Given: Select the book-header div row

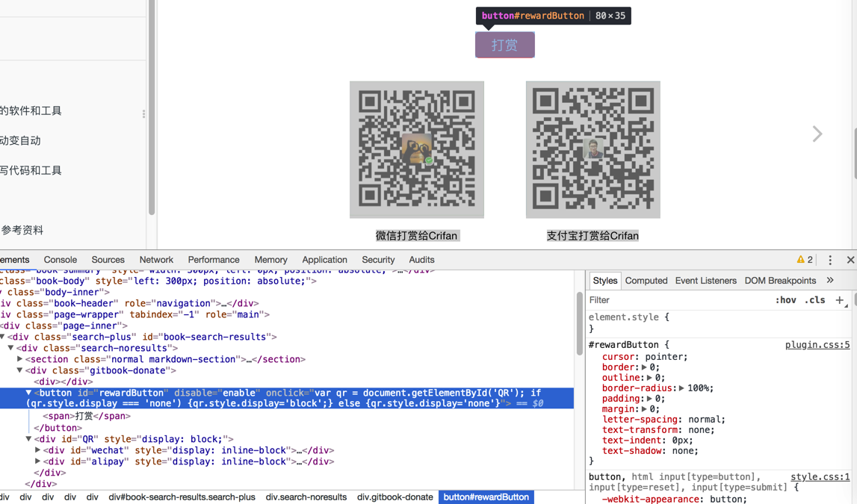Looking at the screenshot, I should click(x=129, y=303).
